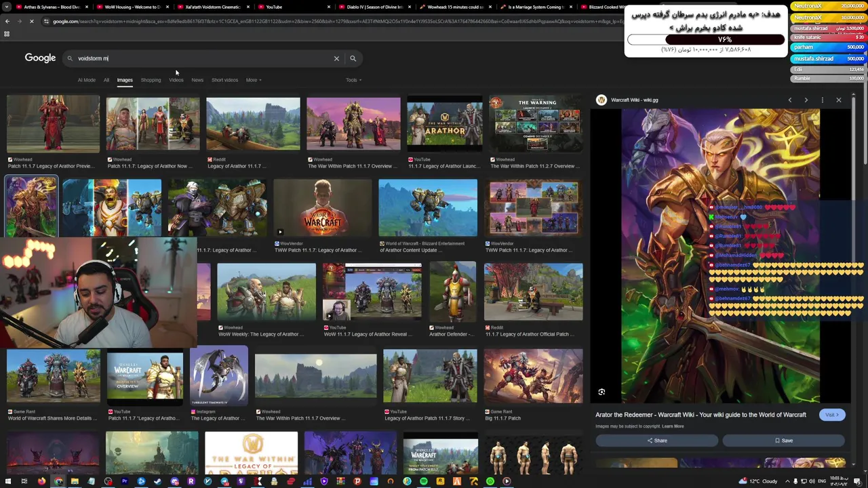Click the magnifier search submit icon
868x488 pixels.
[x=353, y=58]
